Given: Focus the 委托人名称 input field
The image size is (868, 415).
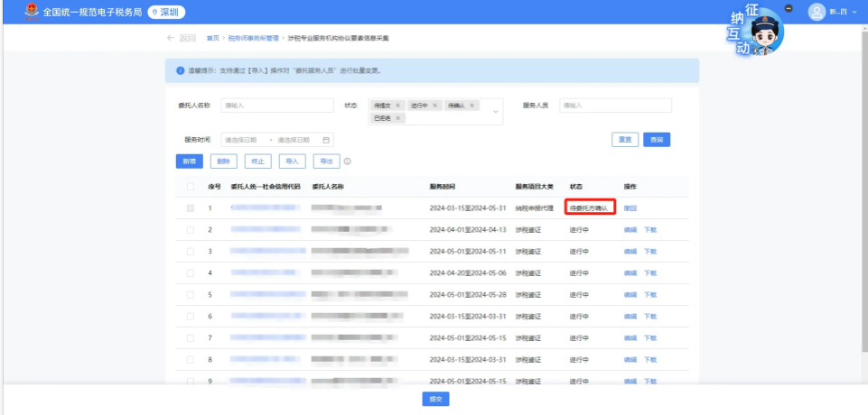Looking at the screenshot, I should [x=277, y=105].
